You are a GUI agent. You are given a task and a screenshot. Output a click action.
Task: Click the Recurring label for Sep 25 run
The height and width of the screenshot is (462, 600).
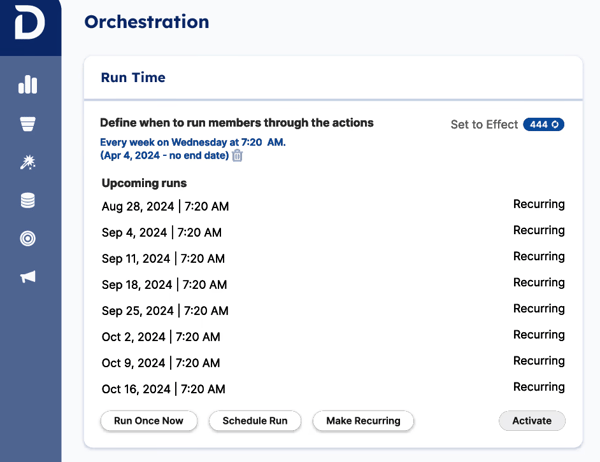(538, 309)
